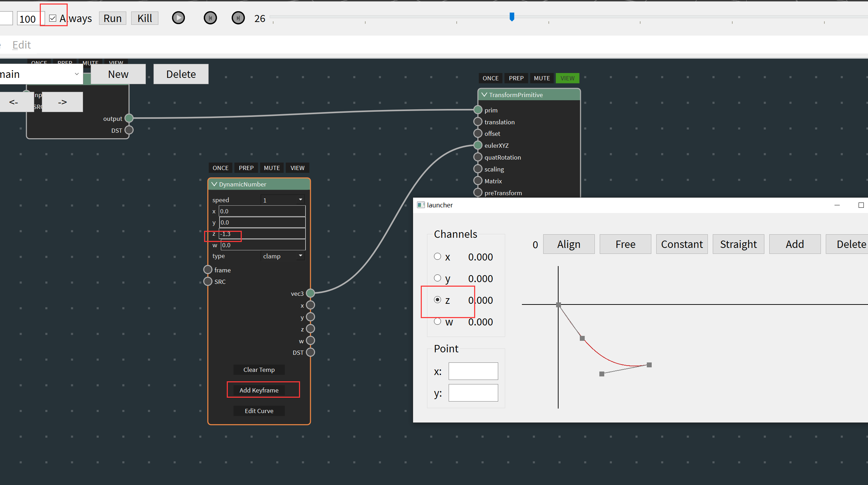Select the z channel radio button
Viewport: 868px width, 485px height.
click(437, 300)
